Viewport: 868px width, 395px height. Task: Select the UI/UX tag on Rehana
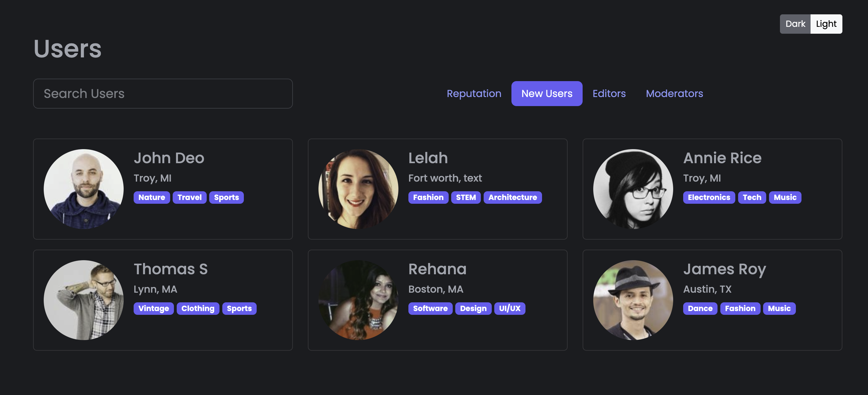pyautogui.click(x=510, y=309)
